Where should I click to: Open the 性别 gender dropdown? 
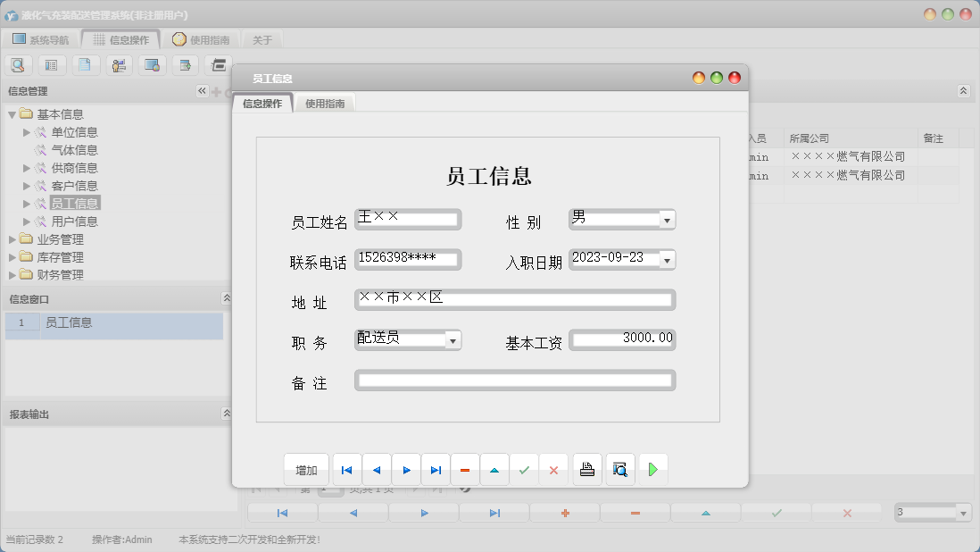(664, 220)
